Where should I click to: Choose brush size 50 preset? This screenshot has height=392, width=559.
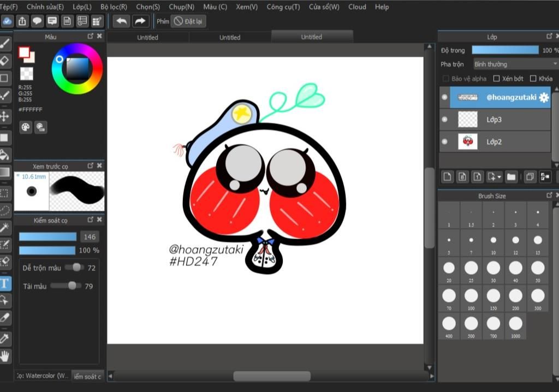pyautogui.click(x=538, y=271)
